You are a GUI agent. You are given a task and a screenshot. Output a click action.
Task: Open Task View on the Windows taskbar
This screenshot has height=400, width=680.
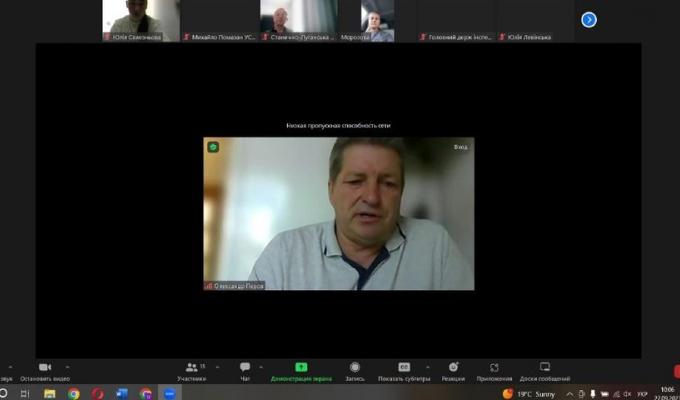25,393
